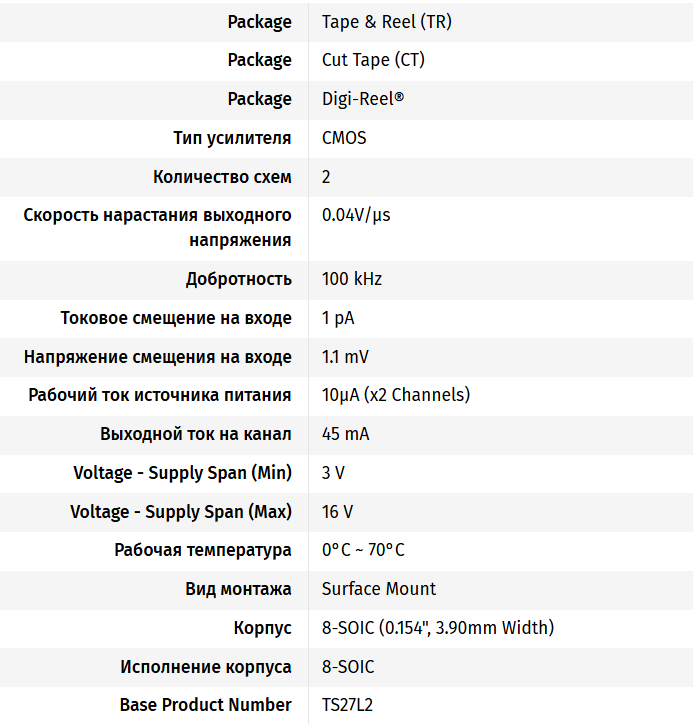Image resolution: width=693 pixels, height=724 pixels.
Task: Click the Tape & Reel (TR) package value
Action: click(x=386, y=21)
